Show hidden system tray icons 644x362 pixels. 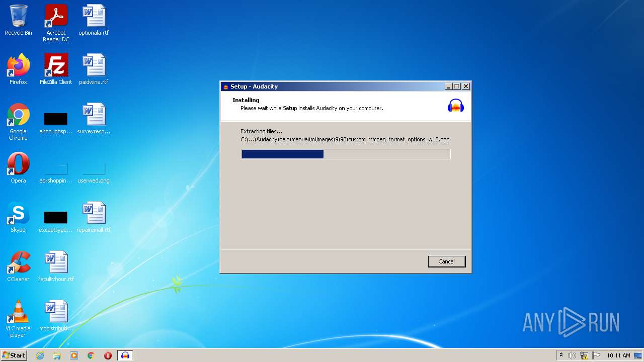pos(561,355)
